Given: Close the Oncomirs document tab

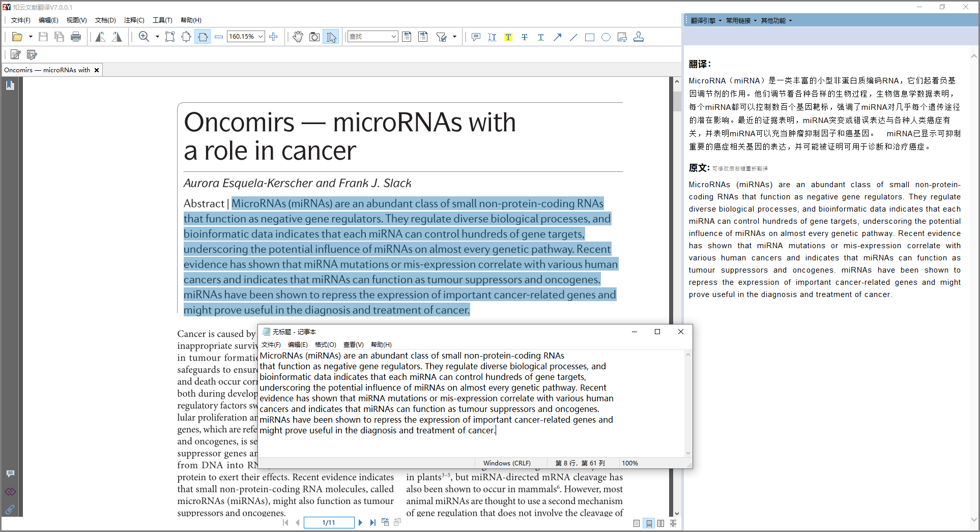Looking at the screenshot, I should click(x=97, y=70).
